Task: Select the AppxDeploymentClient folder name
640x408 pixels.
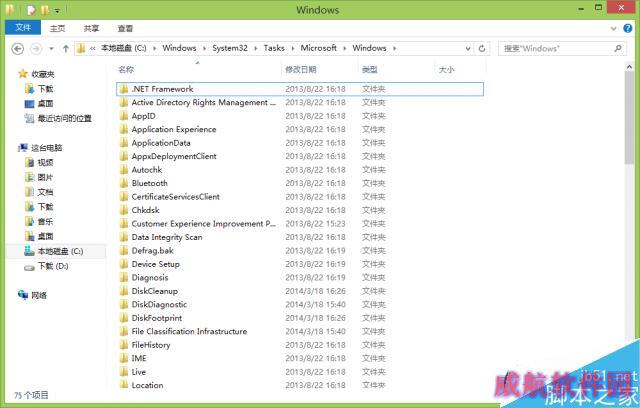Action: pos(174,156)
